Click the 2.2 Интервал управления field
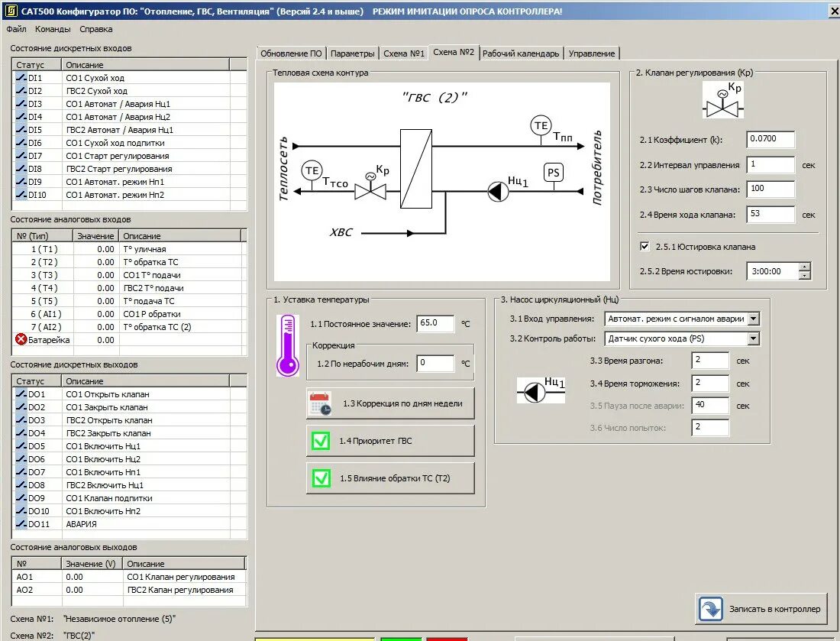Screen dimensions: 840x641 pyautogui.click(x=771, y=164)
